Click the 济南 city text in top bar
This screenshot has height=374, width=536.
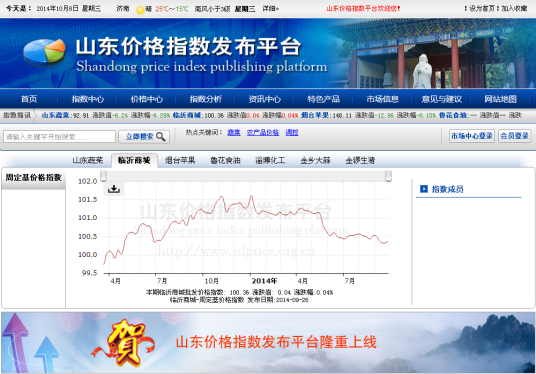point(123,9)
